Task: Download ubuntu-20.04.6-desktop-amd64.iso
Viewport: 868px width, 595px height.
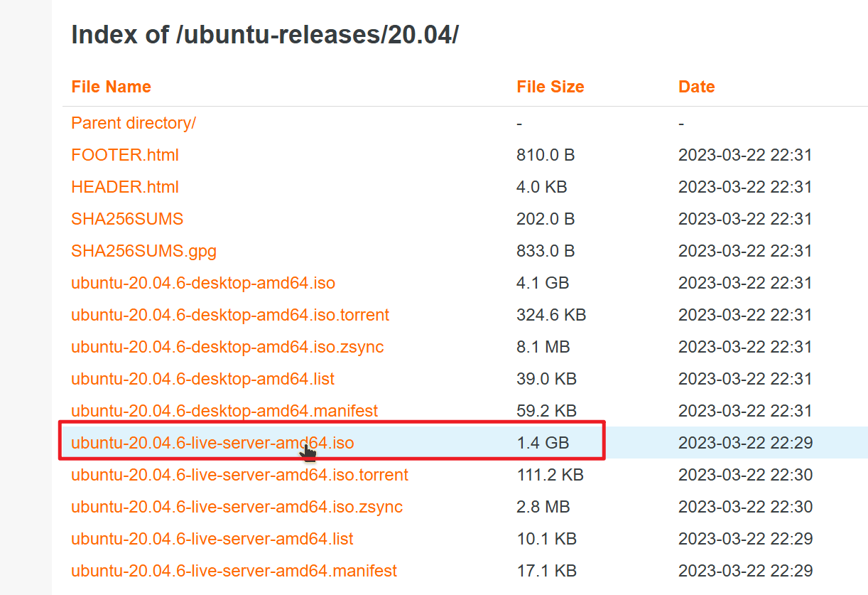Action: [203, 282]
